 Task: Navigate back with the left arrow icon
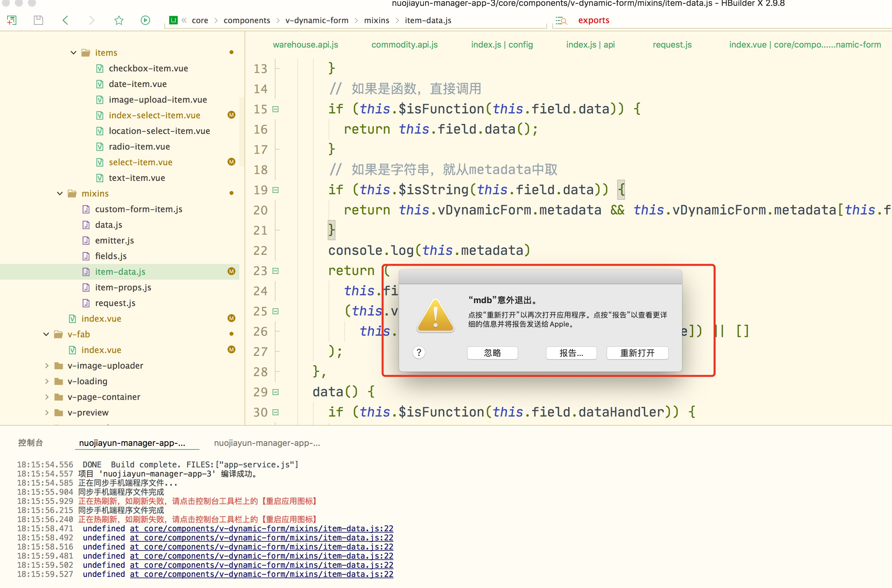pyautogui.click(x=66, y=20)
